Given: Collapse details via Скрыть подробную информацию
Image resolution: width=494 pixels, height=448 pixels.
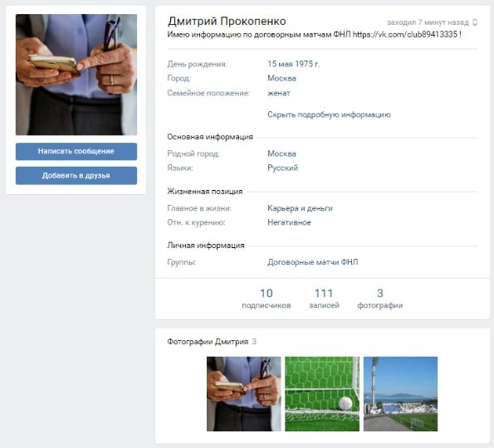Looking at the screenshot, I should [x=329, y=114].
